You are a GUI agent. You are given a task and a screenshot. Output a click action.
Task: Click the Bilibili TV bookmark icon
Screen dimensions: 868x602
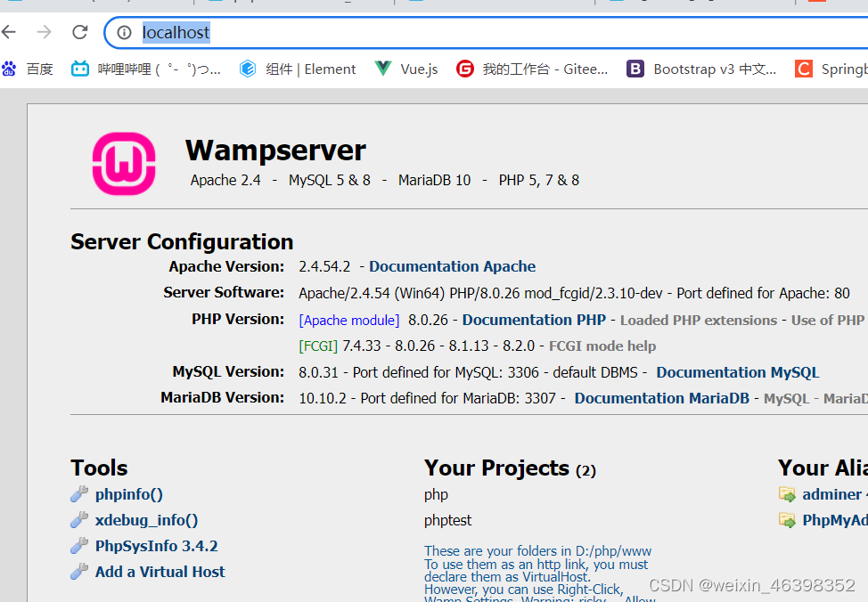[80, 69]
